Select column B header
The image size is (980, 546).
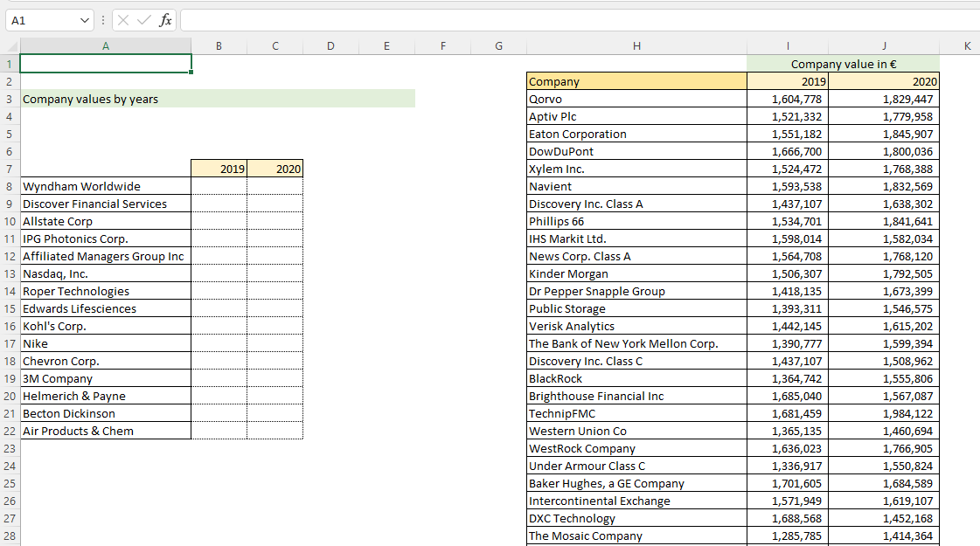[x=219, y=46]
